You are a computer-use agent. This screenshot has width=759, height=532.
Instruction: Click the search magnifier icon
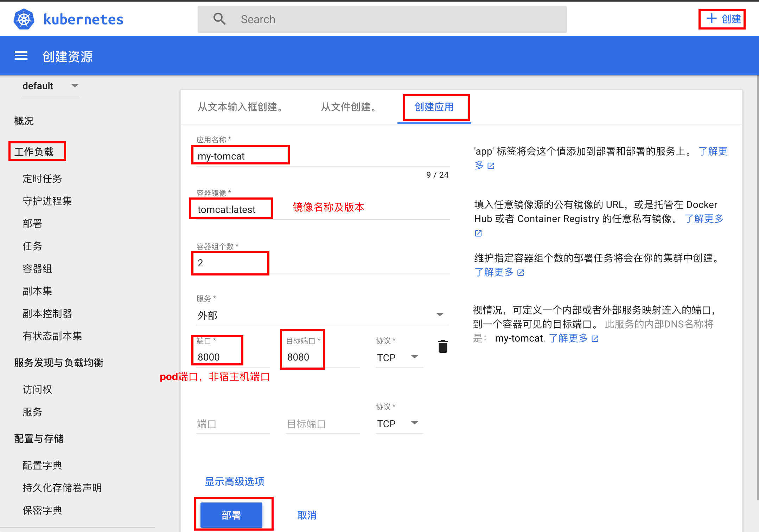[219, 19]
